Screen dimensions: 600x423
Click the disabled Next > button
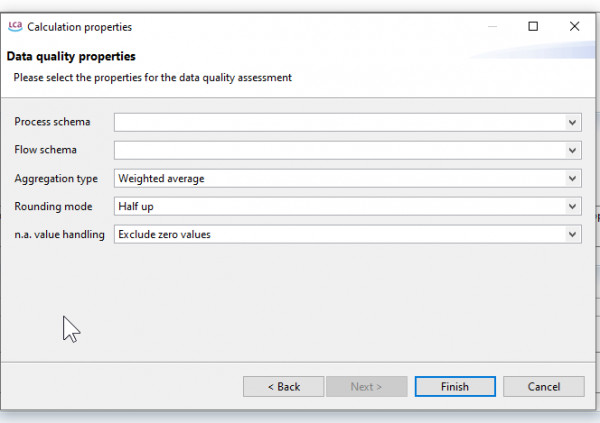pos(367,387)
